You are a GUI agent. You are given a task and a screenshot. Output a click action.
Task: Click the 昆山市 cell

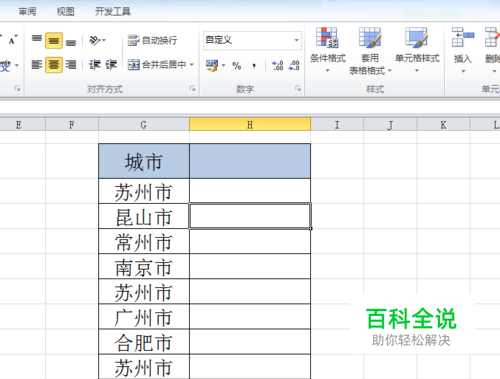144,216
